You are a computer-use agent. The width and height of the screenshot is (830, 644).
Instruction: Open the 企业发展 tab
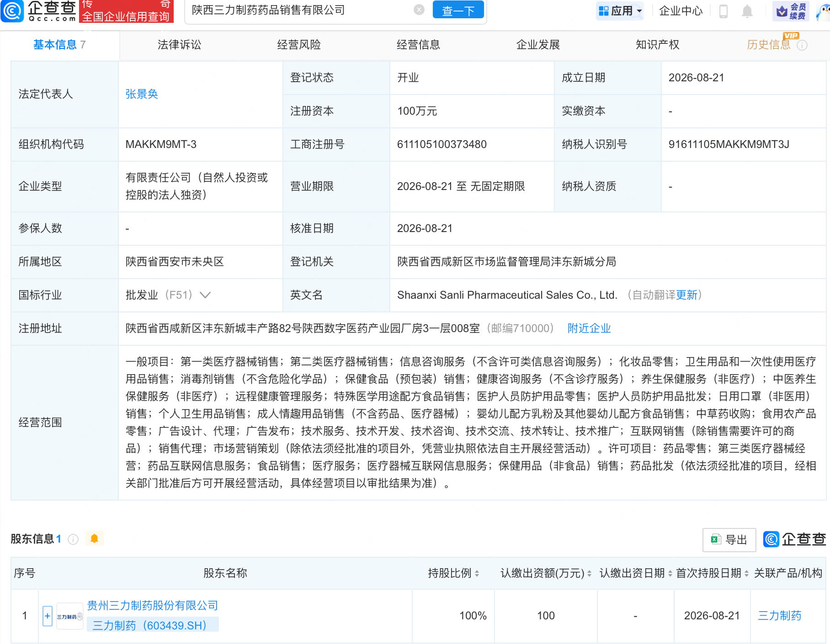(538, 45)
